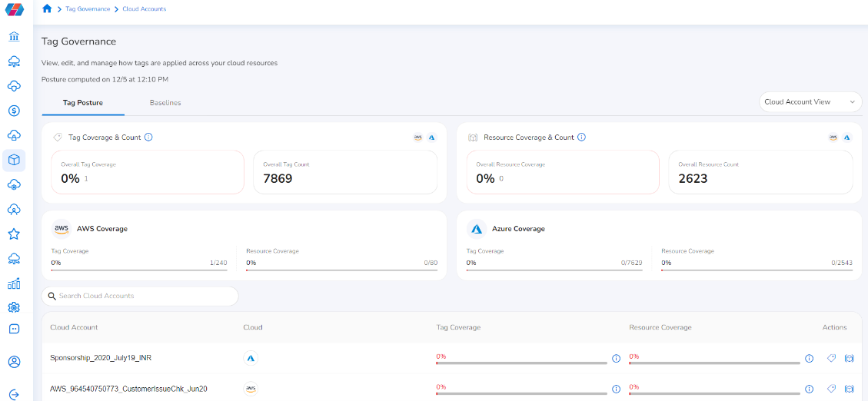Viewport: 868px width, 401px height.
Task: Click the info icon beside Resource Coverage & Count
Action: tap(581, 138)
